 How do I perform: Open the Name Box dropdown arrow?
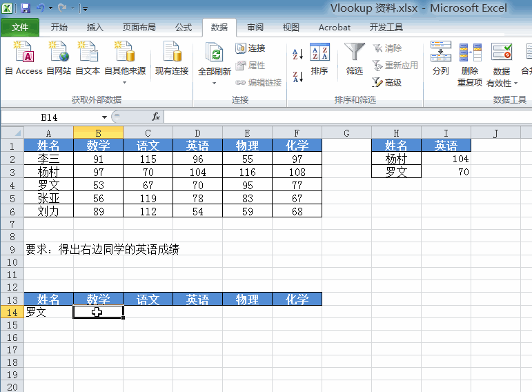(104, 117)
